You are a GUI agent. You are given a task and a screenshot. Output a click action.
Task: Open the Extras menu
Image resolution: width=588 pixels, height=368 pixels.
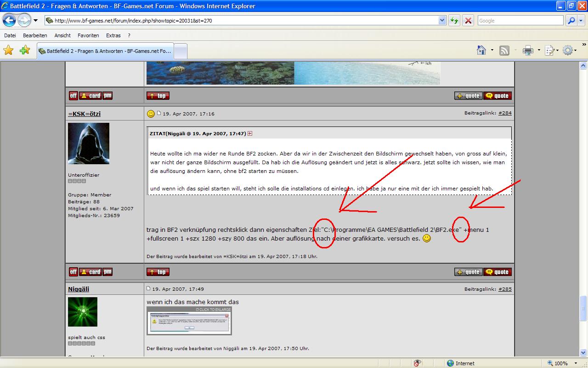click(113, 35)
